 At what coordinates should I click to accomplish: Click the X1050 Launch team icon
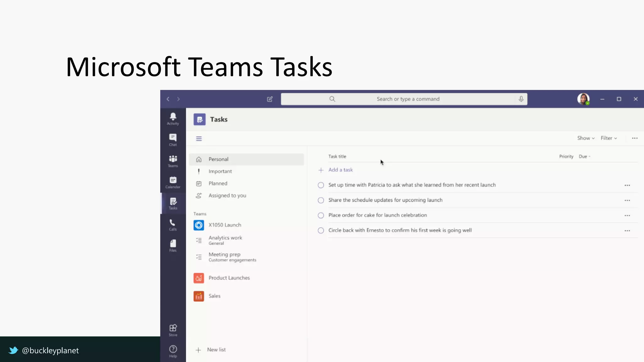tap(199, 225)
